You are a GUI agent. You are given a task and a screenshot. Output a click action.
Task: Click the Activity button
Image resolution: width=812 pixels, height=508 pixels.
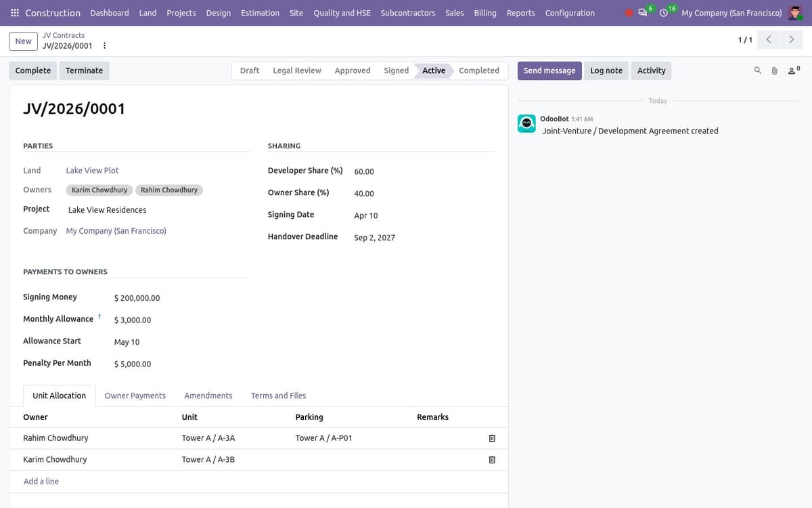click(652, 70)
